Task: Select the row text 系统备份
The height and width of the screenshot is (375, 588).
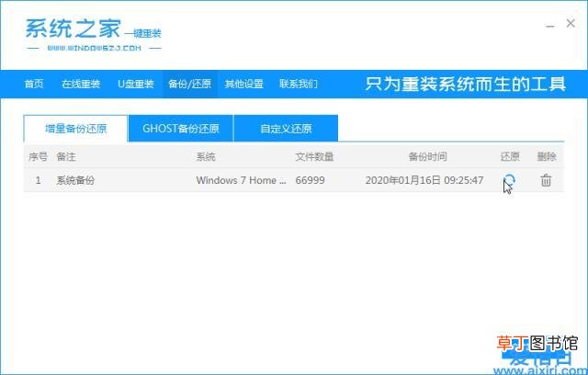Action: [x=75, y=180]
